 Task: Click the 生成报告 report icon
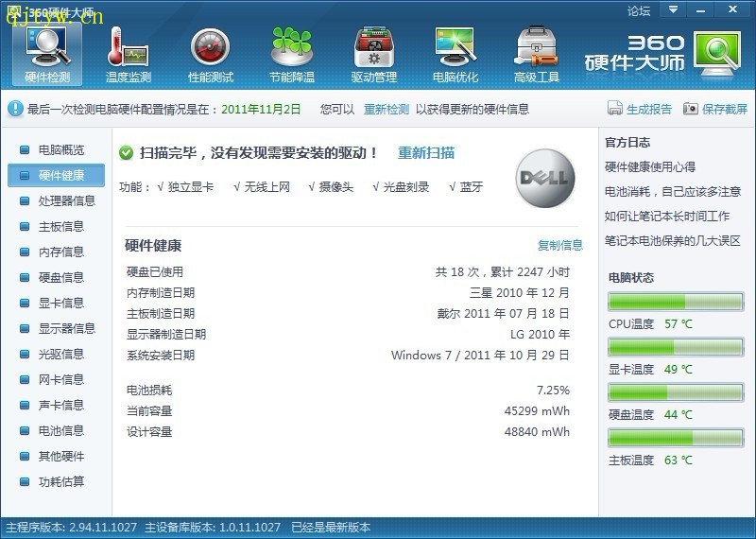click(x=615, y=108)
